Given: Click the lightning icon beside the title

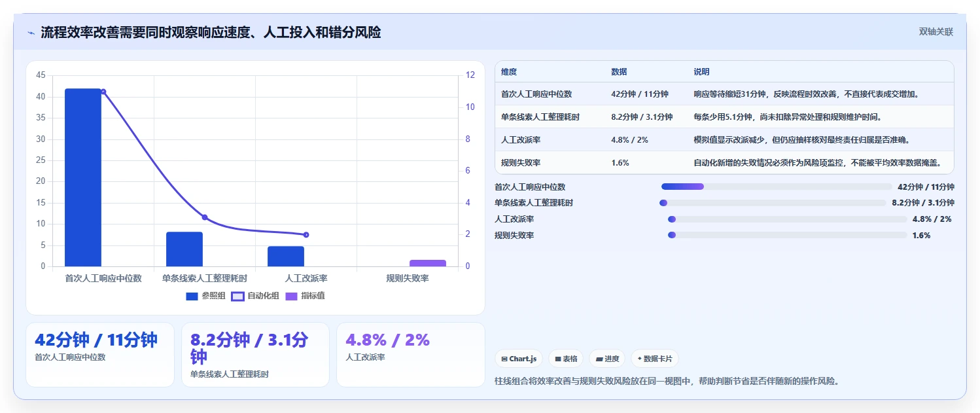Looking at the screenshot, I should (x=31, y=33).
